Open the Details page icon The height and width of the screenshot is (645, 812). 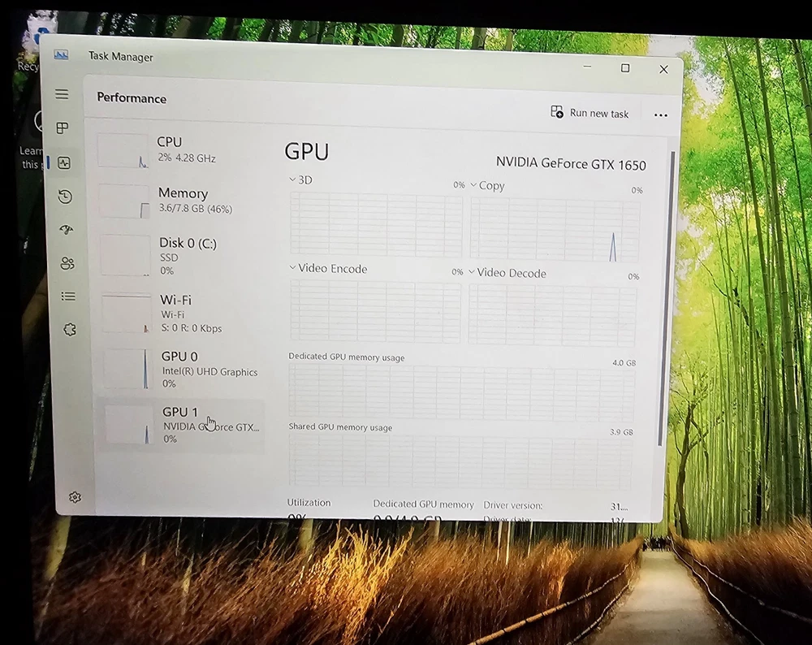(x=68, y=297)
